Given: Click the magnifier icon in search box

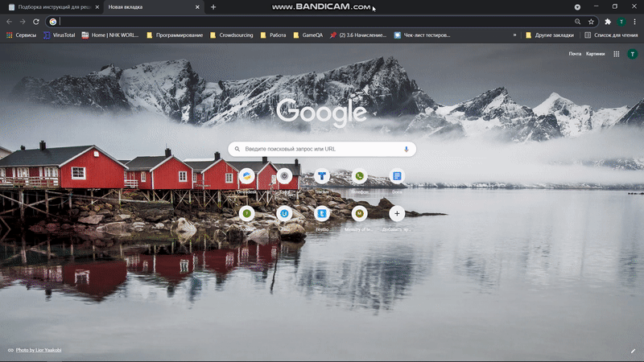Looking at the screenshot, I should tap(237, 149).
